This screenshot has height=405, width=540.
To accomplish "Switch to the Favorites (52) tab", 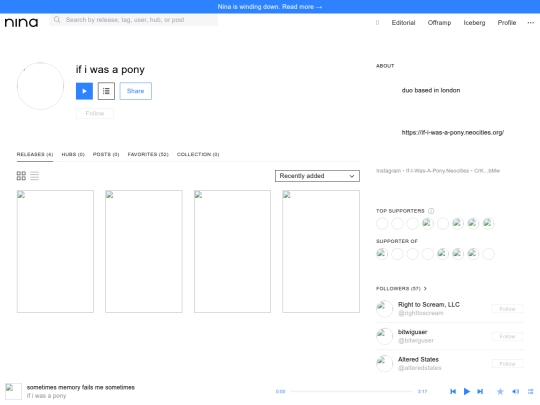I will coord(148,154).
